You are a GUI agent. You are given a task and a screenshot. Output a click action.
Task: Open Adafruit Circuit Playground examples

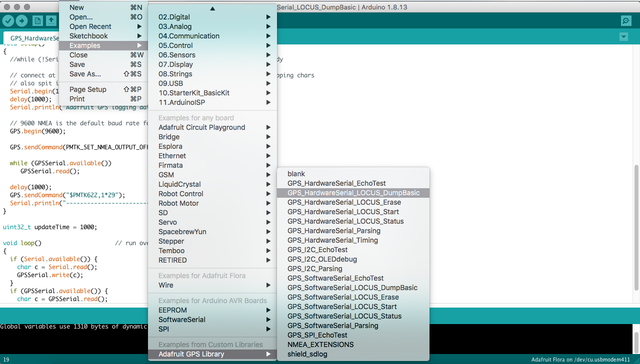212,127
